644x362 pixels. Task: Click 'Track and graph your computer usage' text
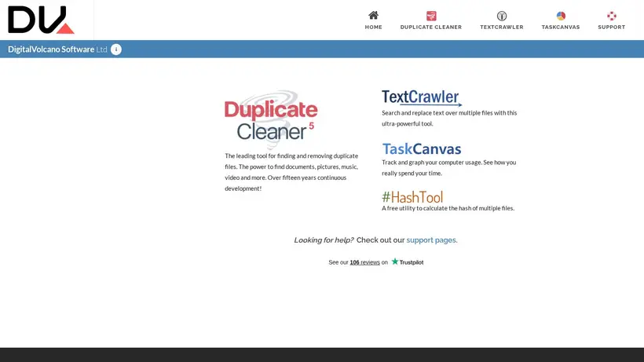coord(449,167)
